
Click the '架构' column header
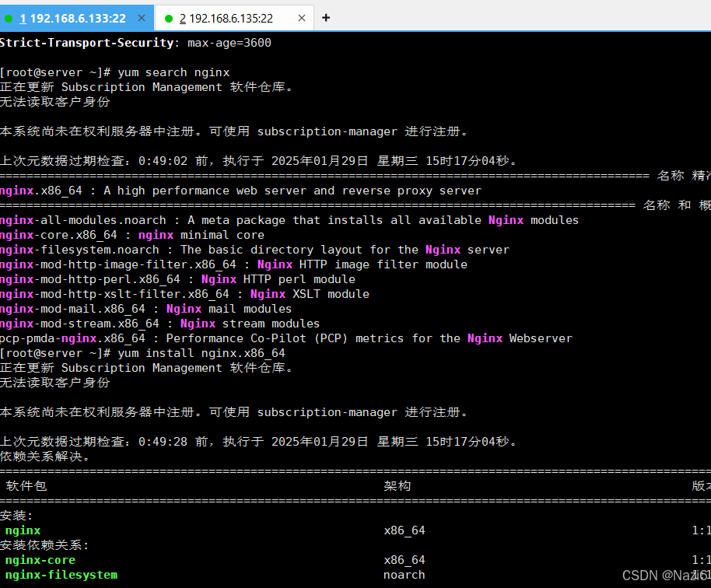pos(398,486)
